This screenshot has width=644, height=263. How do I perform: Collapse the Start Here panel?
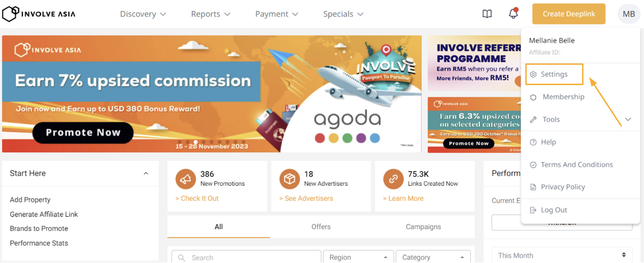pos(146,174)
